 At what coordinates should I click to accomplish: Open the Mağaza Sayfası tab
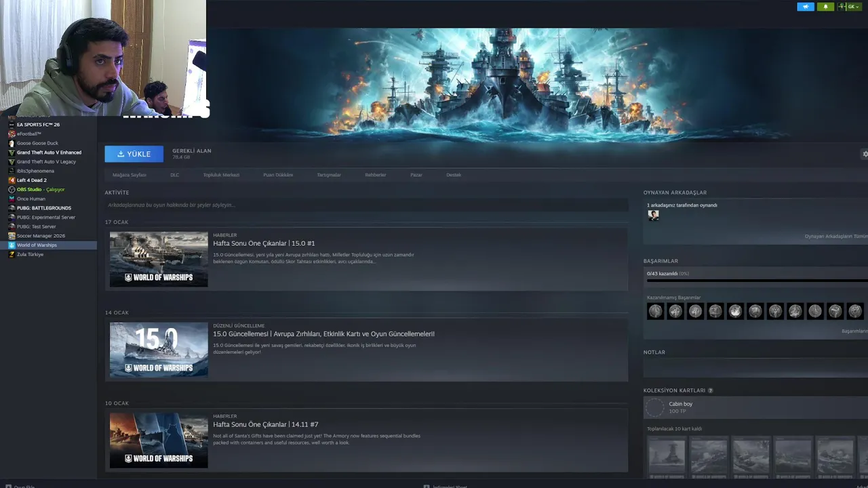point(130,175)
